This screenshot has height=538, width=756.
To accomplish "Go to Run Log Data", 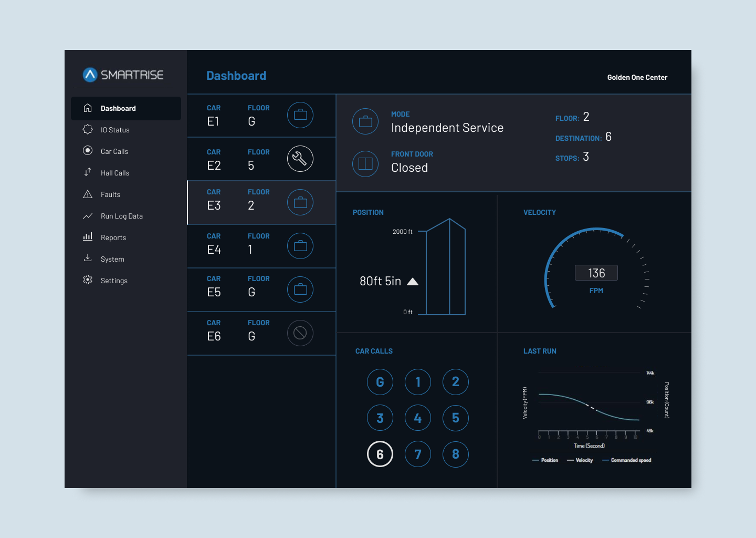I will coord(121,216).
